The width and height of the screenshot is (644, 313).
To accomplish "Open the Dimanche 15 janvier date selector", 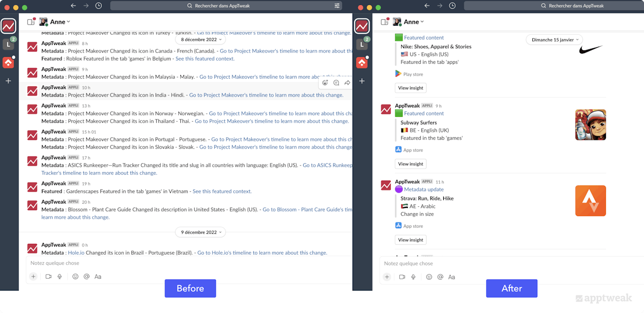I will 554,40.
